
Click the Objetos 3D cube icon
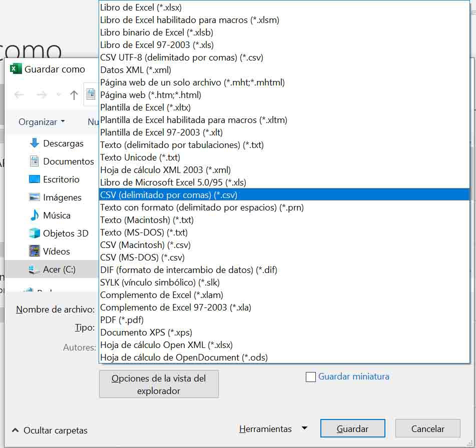tap(35, 233)
